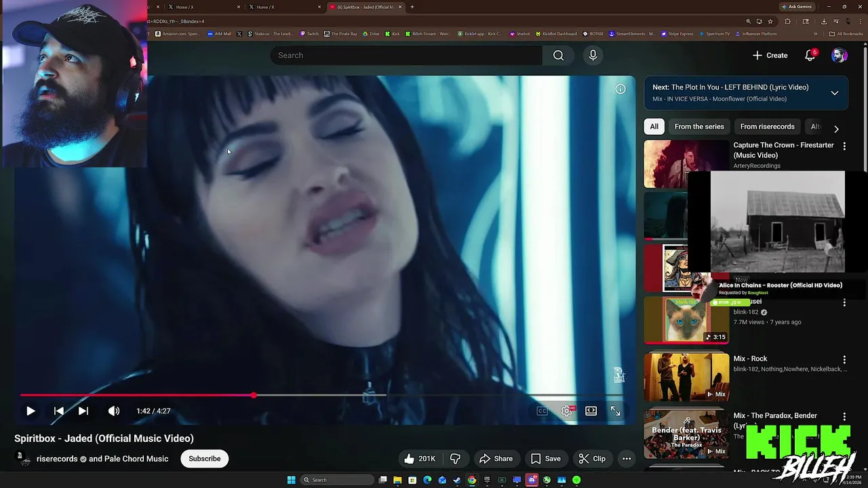This screenshot has height=488, width=868.
Task: Open the Spectrum TV bookmark
Action: [715, 34]
